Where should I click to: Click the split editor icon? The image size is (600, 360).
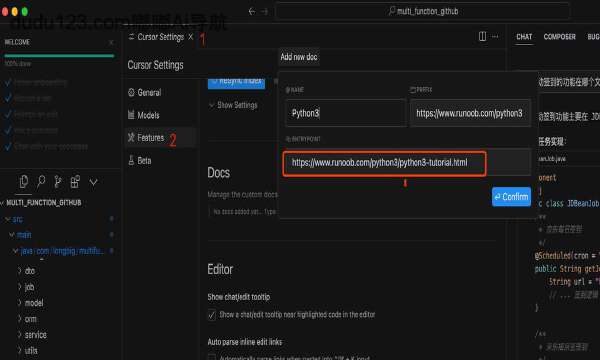[482, 36]
